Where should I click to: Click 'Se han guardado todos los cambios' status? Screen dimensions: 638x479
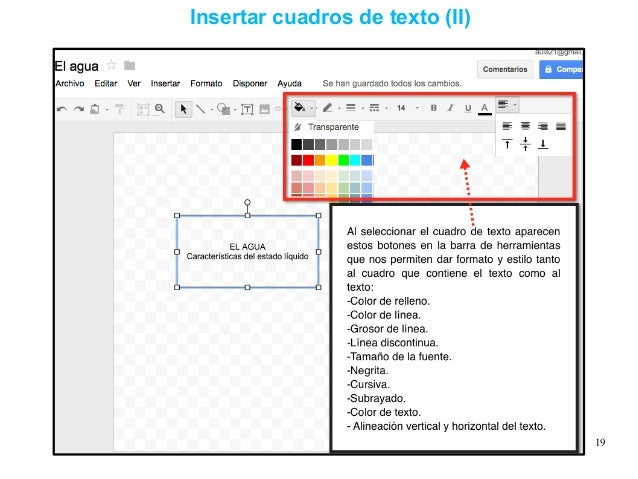tap(392, 83)
